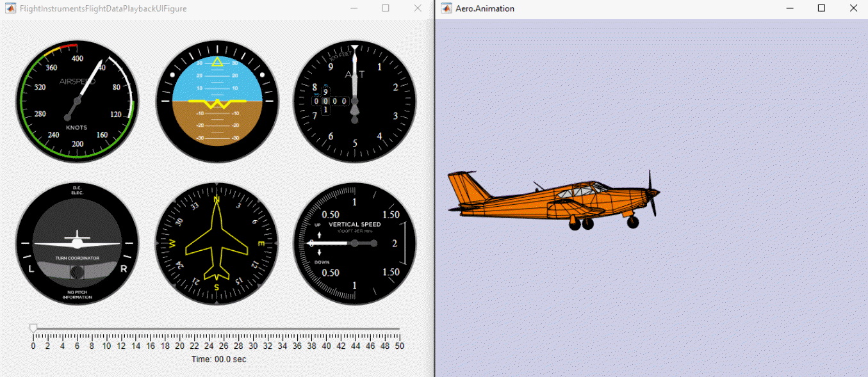Minimize the Aero.Animation window
This screenshot has width=868, height=377.
tap(789, 8)
